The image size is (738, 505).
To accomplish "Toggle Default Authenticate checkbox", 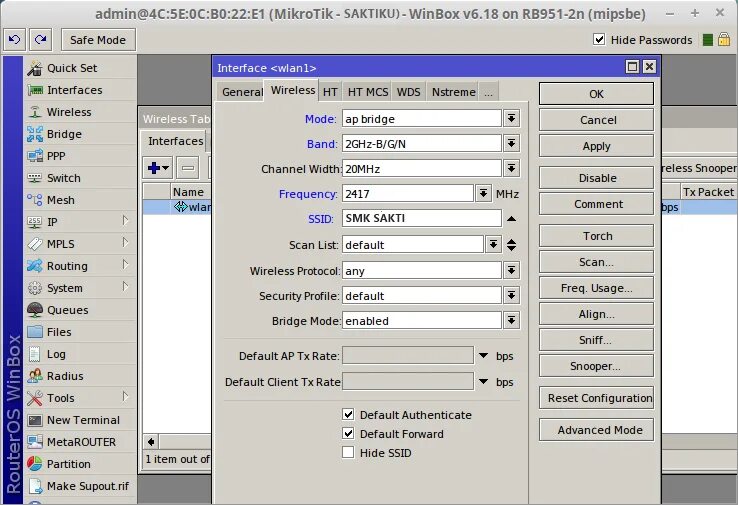I will click(x=348, y=415).
